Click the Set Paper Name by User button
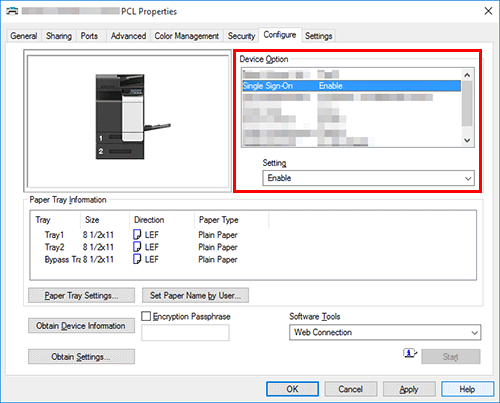This screenshot has width=500, height=403. point(195,295)
